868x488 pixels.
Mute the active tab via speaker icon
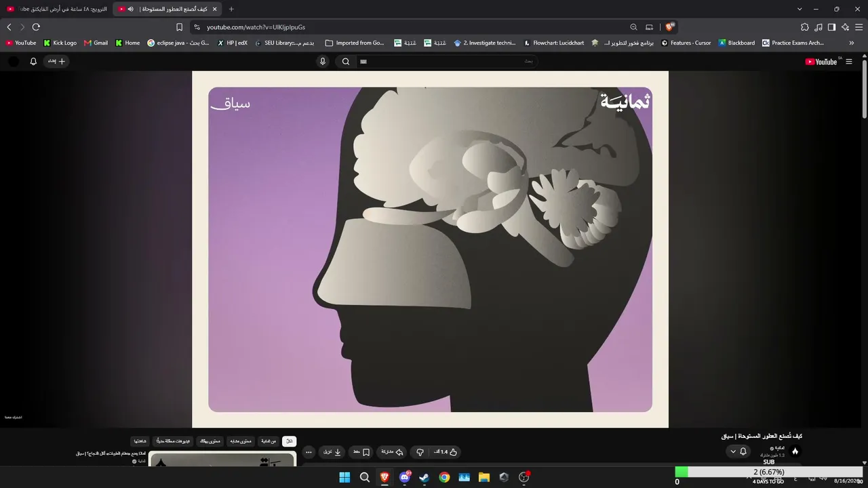(x=131, y=9)
